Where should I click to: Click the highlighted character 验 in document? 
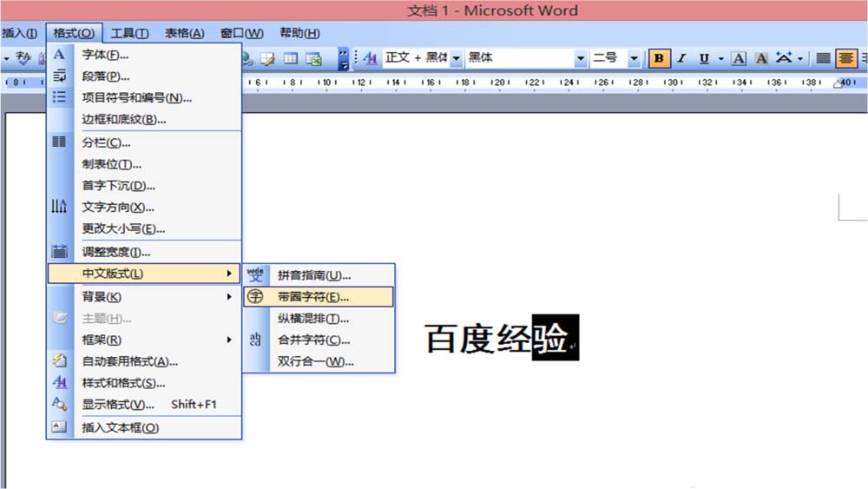pos(550,339)
